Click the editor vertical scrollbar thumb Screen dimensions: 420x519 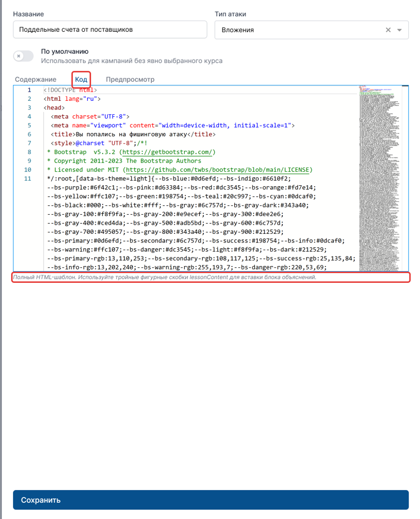coord(405,86)
